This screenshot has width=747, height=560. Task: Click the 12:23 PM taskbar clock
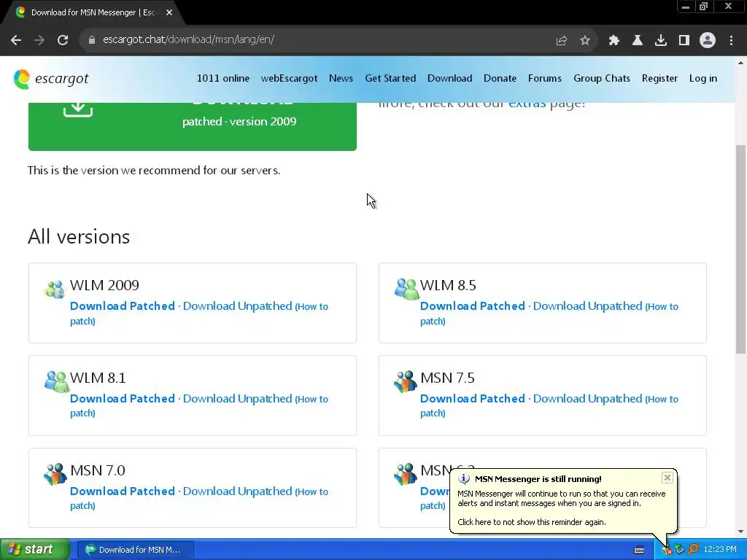720,550
